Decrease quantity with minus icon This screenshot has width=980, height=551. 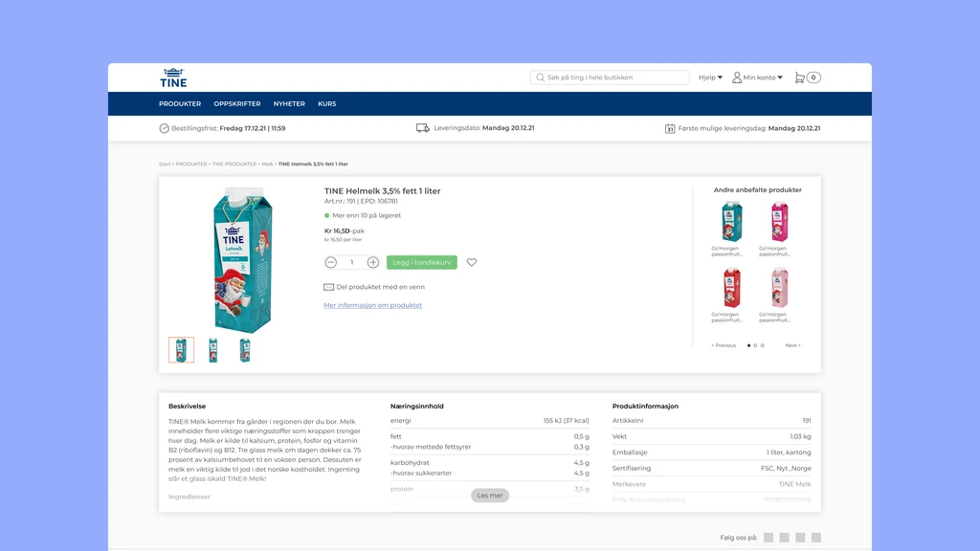coord(331,262)
